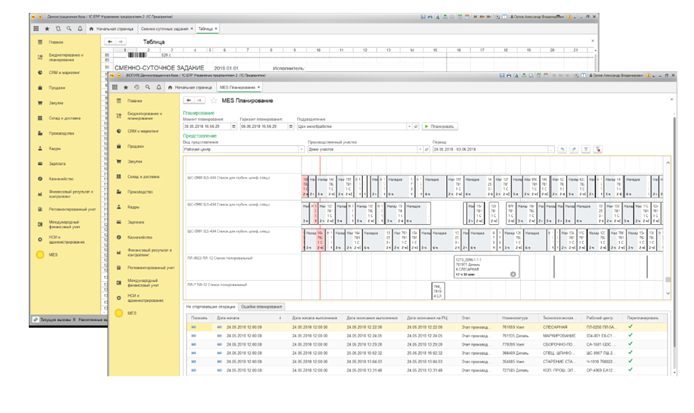694x413 pixels.
Task: Click search magnifier in Таблица window toolbar
Action: pos(69,28)
